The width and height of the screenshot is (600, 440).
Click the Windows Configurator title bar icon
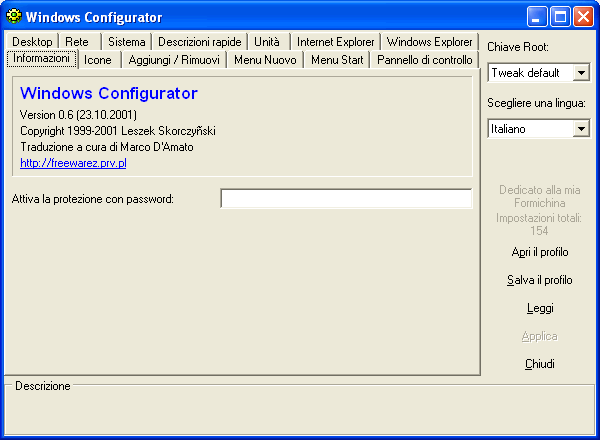tap(14, 17)
